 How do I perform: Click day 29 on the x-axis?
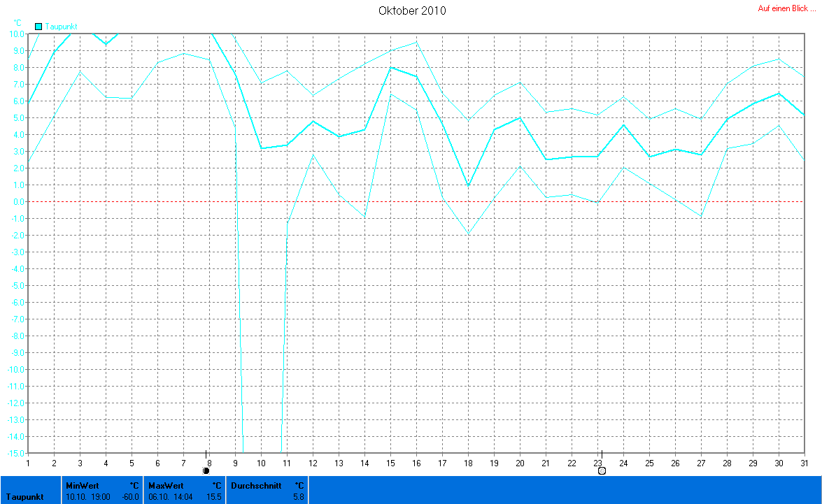tap(753, 463)
